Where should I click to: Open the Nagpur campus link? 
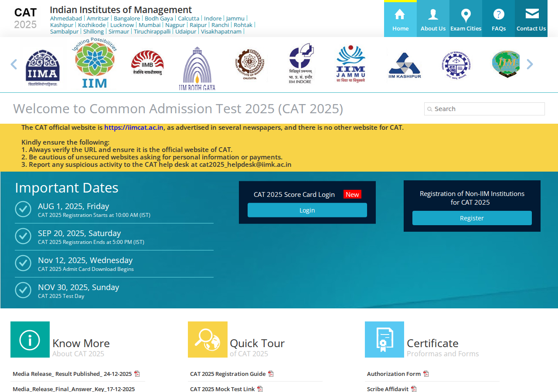[x=175, y=25]
